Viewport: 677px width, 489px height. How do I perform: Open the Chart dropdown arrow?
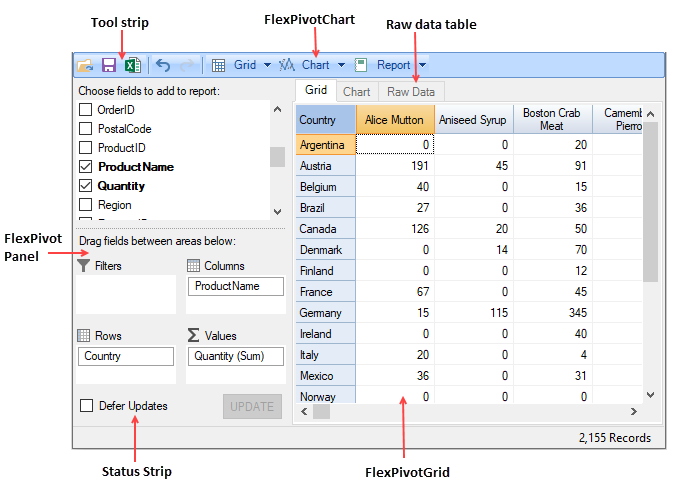point(341,65)
